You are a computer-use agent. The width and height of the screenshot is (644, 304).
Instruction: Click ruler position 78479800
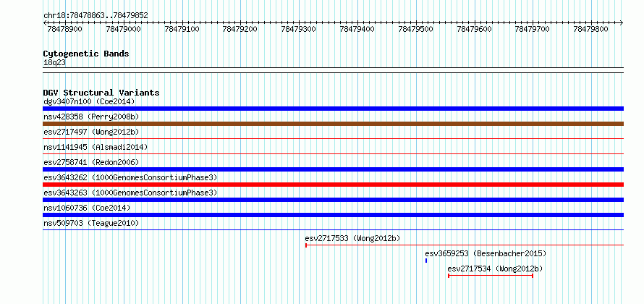click(x=591, y=29)
